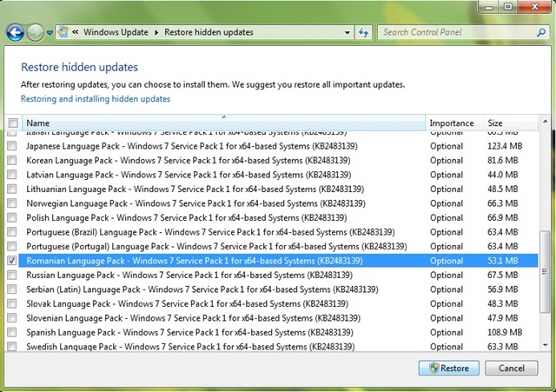556x392 pixels.
Task: Open Restoring and installing hidden updates help link
Action: click(x=96, y=98)
